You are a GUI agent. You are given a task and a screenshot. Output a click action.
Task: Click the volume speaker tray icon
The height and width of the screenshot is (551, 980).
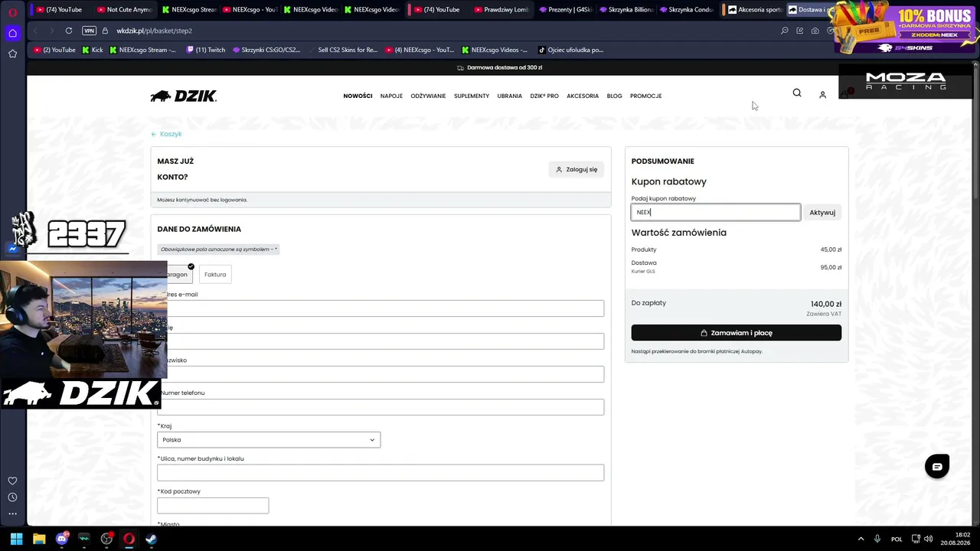tap(928, 539)
